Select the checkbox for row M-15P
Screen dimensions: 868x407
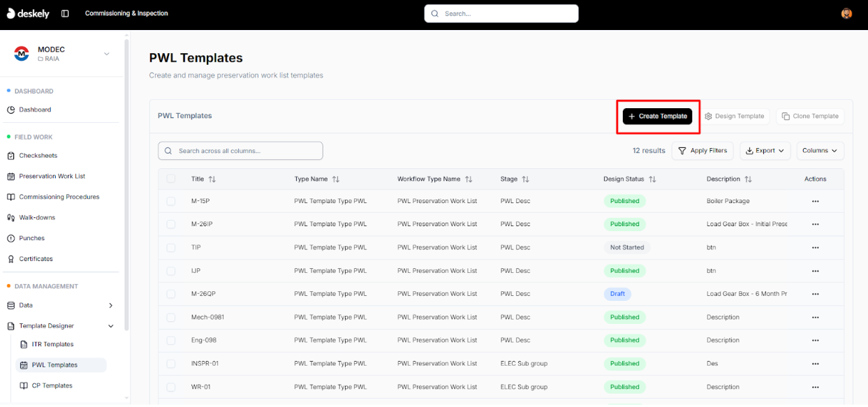pos(171,201)
